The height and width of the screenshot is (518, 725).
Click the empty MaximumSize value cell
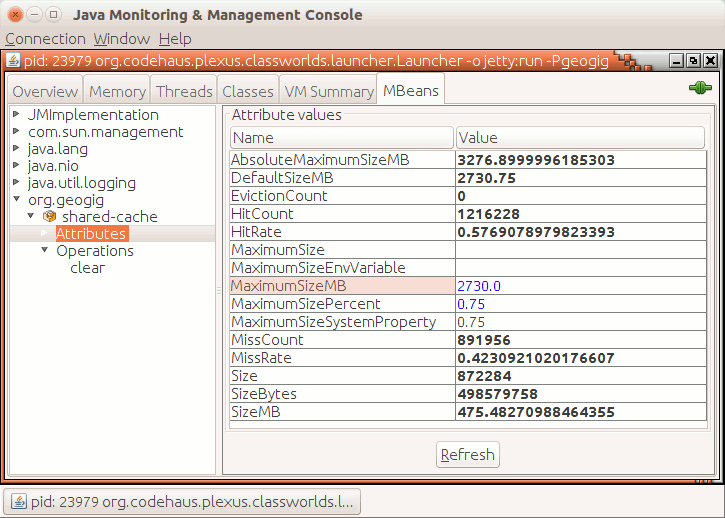(581, 250)
